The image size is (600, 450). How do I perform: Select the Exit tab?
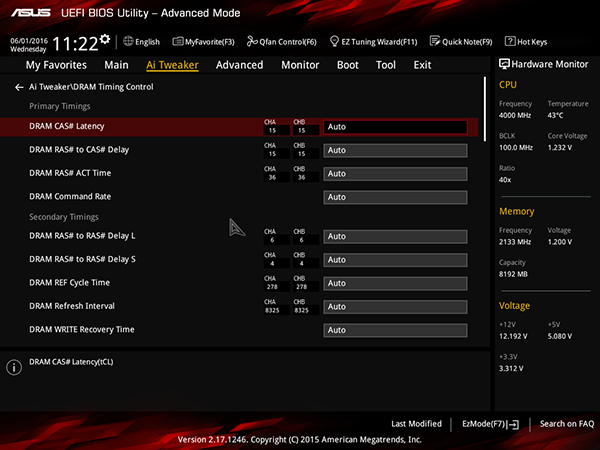[422, 65]
